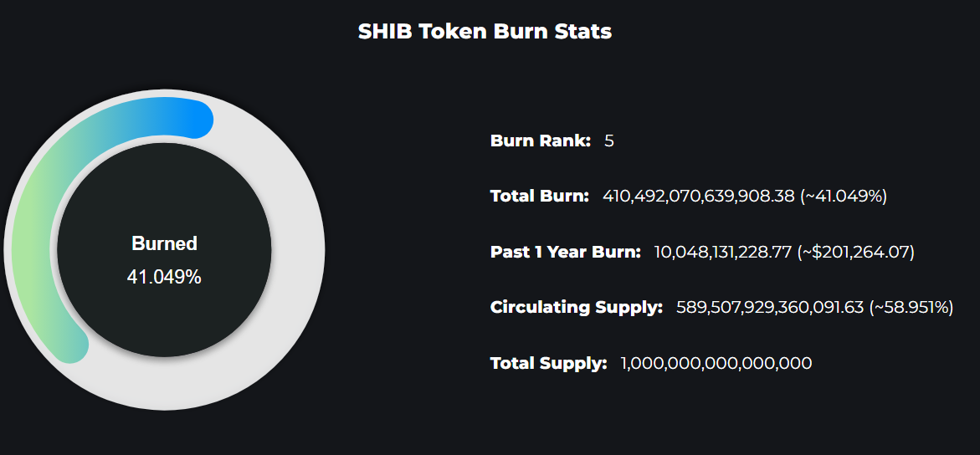980x455 pixels.
Task: Click the Circulating Supply label
Action: [x=577, y=308]
